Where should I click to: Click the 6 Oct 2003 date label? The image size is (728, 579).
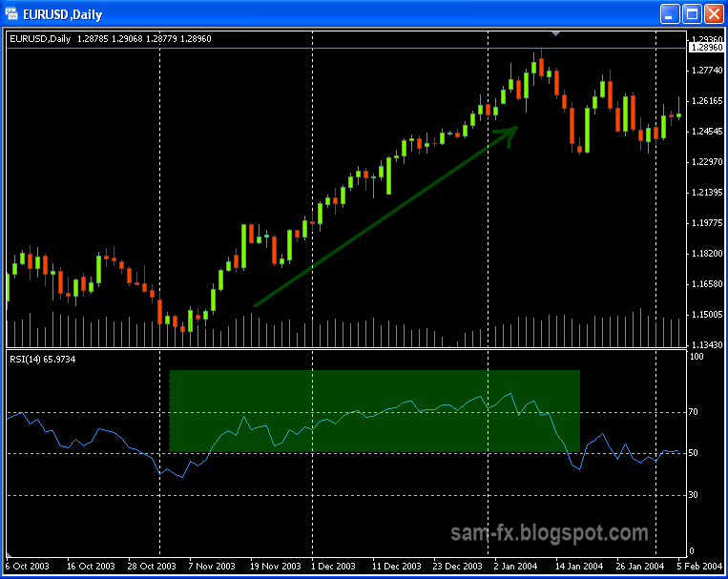click(x=28, y=566)
